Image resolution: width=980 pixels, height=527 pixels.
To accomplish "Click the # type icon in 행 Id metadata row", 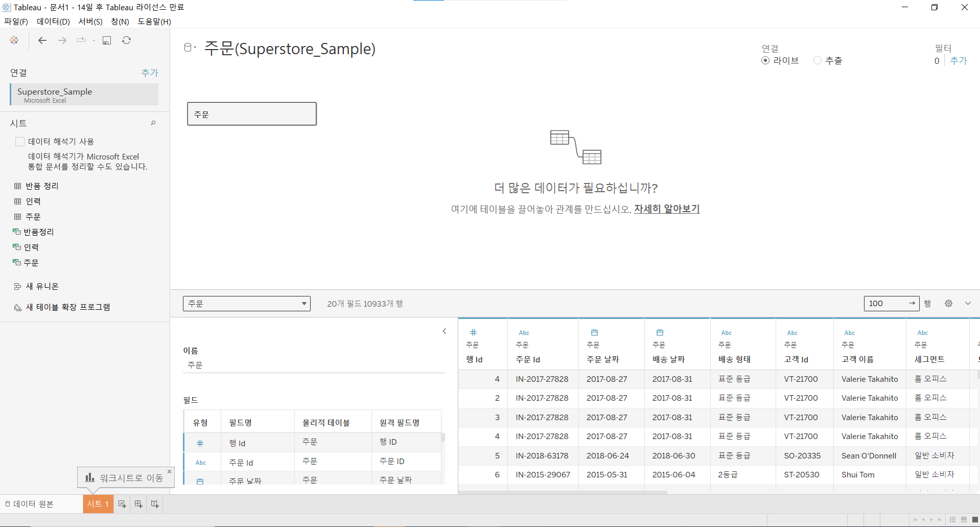I will tap(200, 443).
